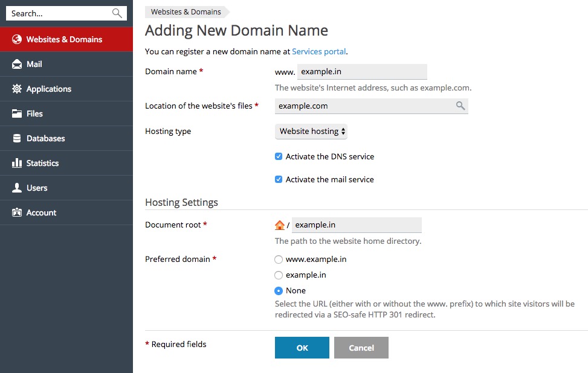Select example.in radio option
The image size is (588, 373).
pyautogui.click(x=279, y=275)
